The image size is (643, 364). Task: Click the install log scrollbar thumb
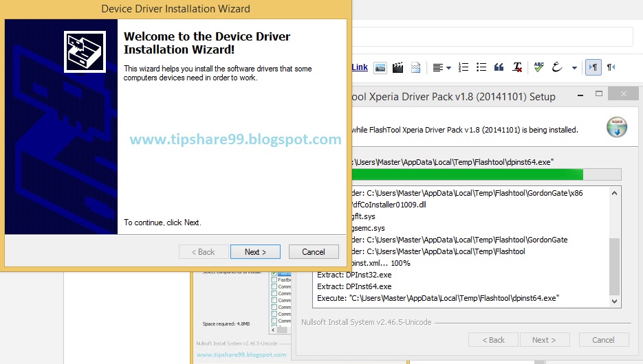tap(614, 266)
